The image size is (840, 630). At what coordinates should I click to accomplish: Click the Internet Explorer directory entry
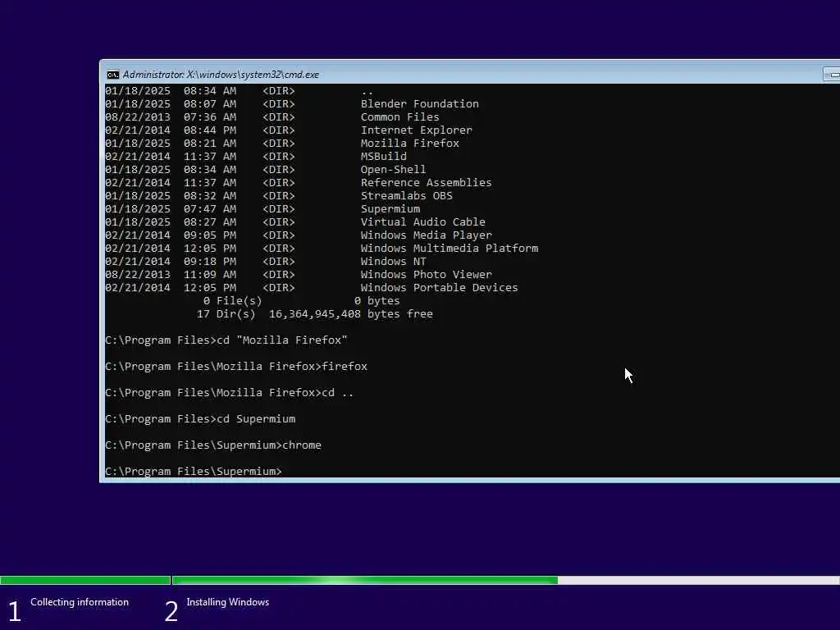[416, 130]
